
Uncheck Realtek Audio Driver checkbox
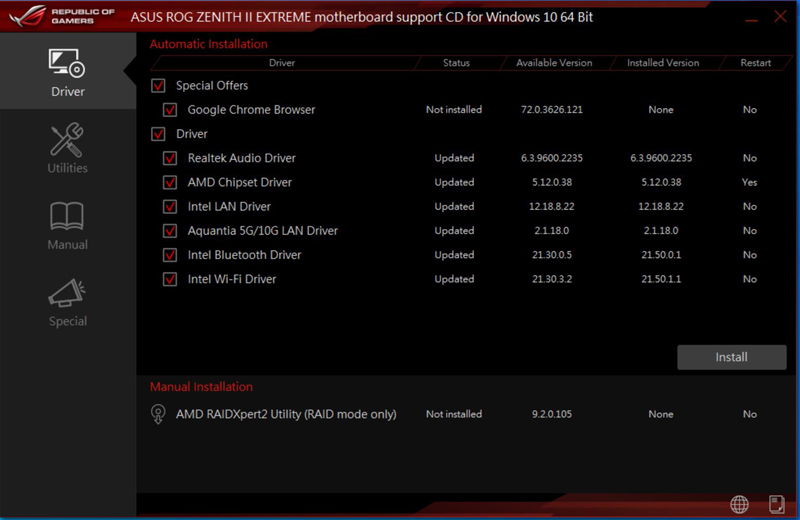coord(170,158)
